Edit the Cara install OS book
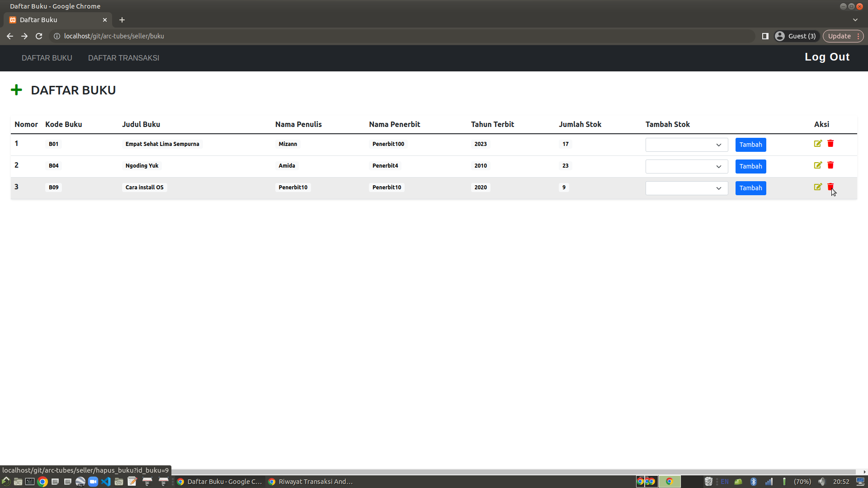Image resolution: width=868 pixels, height=488 pixels. click(818, 187)
